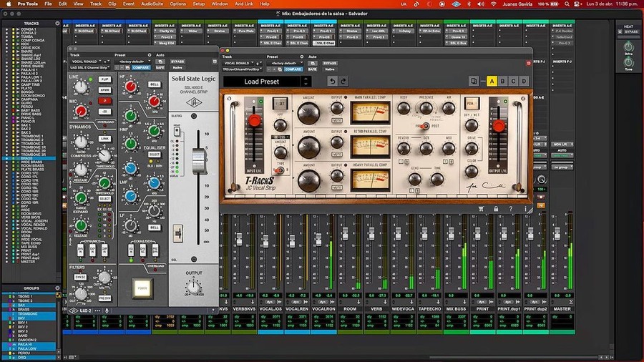
Task: Click the SSL plugin window target icon
Action: click(x=215, y=62)
